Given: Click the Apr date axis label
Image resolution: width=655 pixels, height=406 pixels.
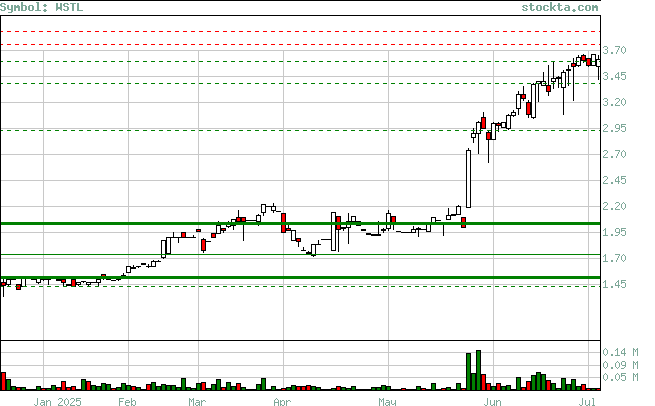Looking at the screenshot, I should point(282,402).
